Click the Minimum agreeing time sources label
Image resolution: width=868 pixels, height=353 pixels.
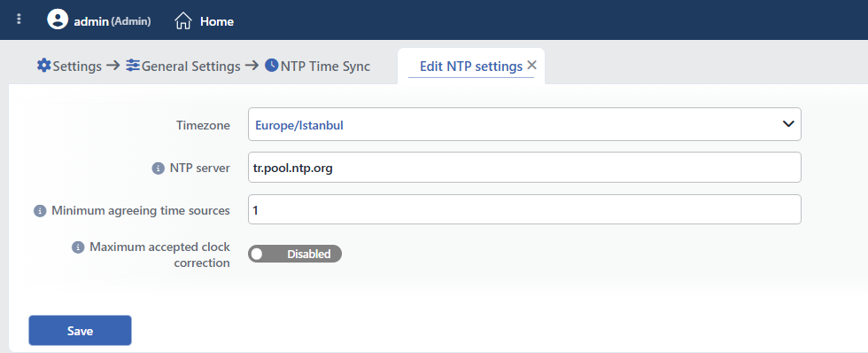[x=141, y=210]
